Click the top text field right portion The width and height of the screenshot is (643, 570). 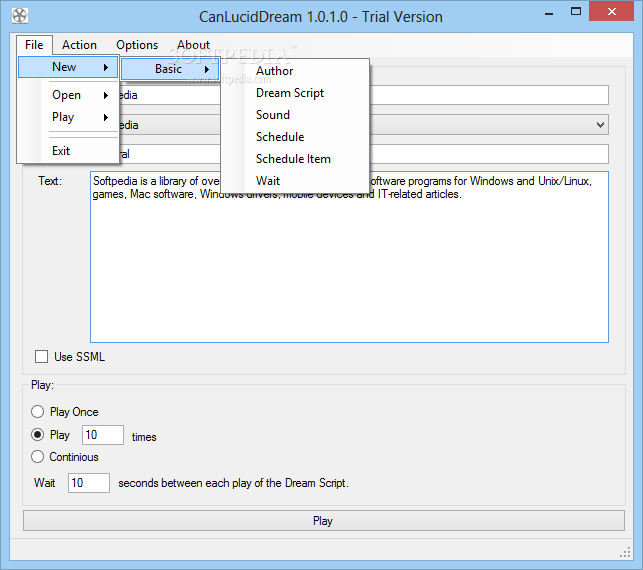489,95
